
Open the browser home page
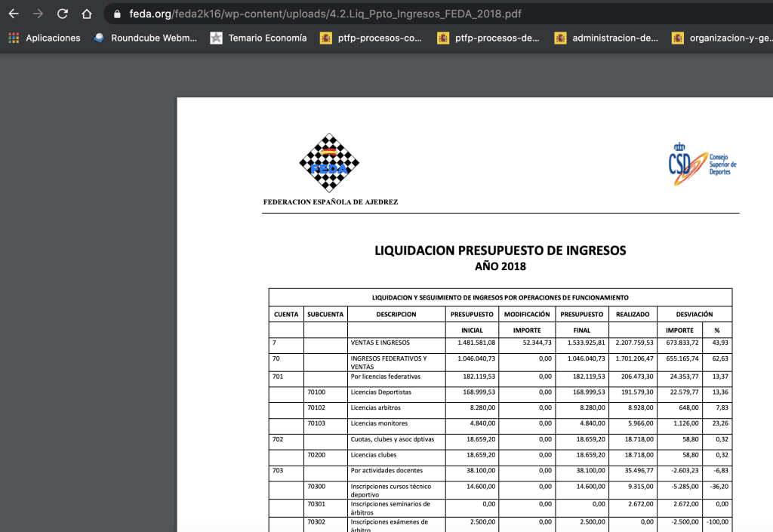click(87, 14)
